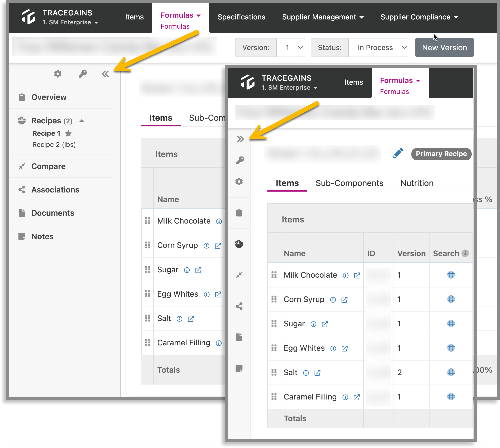Click the globe search icon in Egg Whites row
This screenshot has width=500, height=448.
point(451,348)
